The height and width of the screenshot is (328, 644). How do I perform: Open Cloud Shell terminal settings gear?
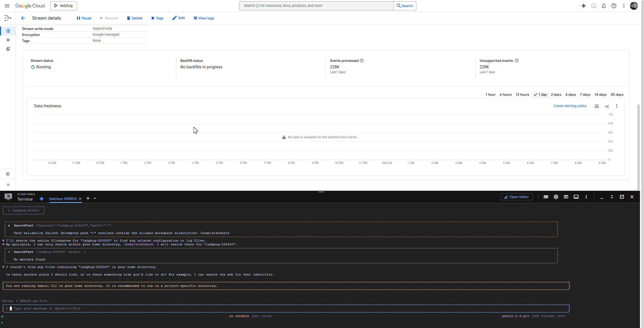click(556, 197)
